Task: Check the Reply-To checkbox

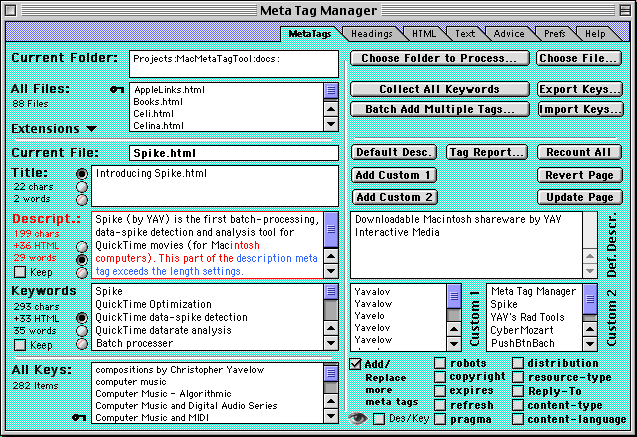Action: tap(518, 391)
